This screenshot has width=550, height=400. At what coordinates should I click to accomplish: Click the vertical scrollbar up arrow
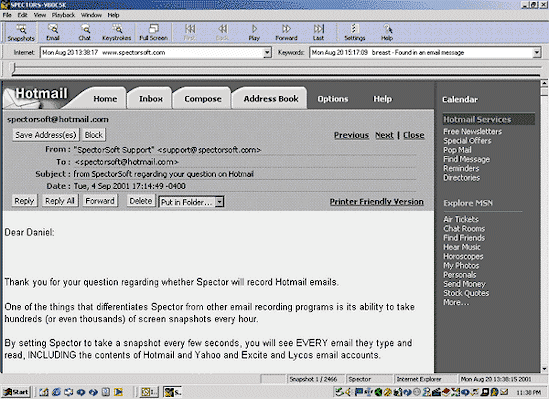tap(544, 84)
